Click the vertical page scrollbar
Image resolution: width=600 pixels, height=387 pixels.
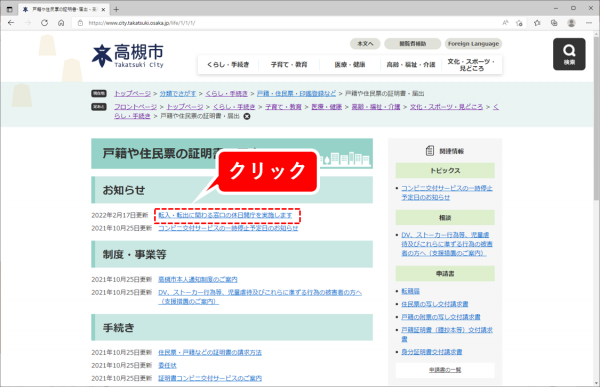coord(596,209)
